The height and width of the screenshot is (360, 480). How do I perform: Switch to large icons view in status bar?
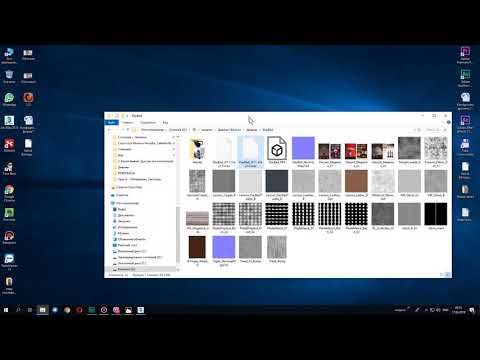click(x=448, y=275)
